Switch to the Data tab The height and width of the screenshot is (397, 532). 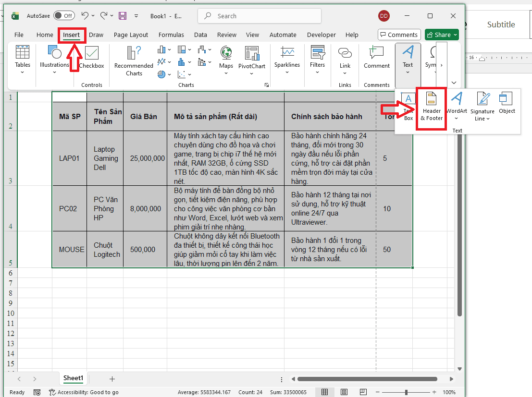[200, 35]
